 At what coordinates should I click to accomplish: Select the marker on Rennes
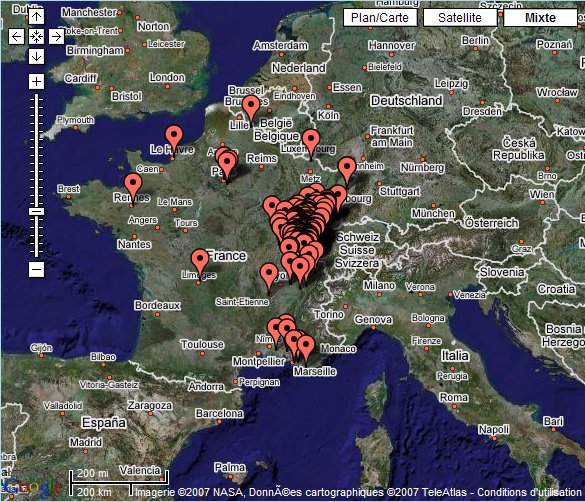pyautogui.click(x=133, y=184)
